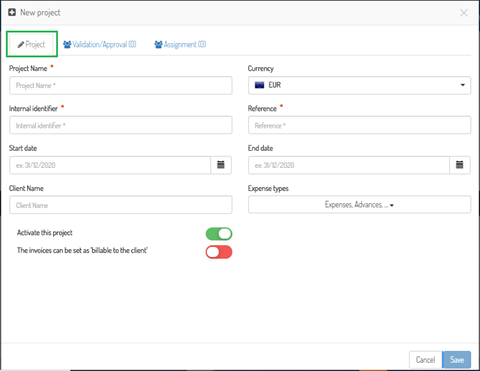Open the Currency EUR dropdown
The width and height of the screenshot is (480, 371).
pyautogui.click(x=359, y=85)
